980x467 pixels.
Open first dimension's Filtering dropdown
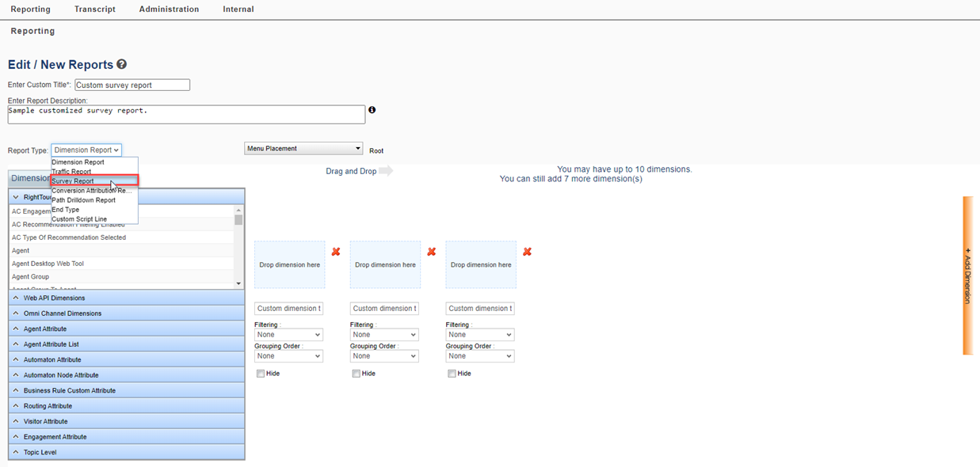288,335
